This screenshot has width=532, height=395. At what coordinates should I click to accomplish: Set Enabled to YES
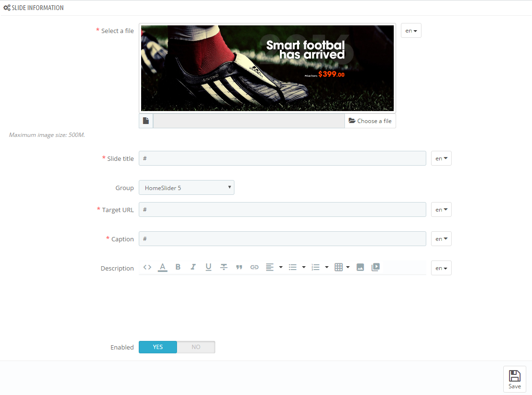click(158, 347)
